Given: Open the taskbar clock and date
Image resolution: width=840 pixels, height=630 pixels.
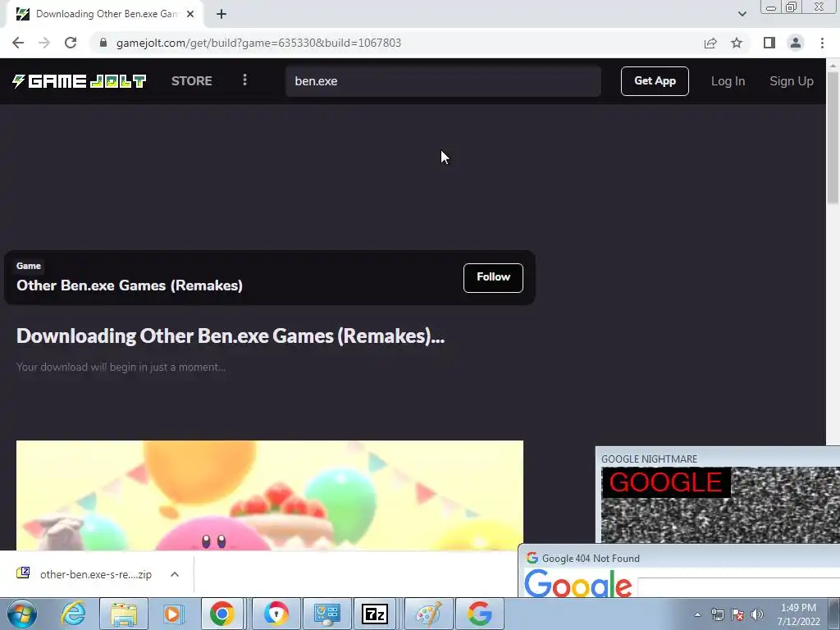Looking at the screenshot, I should (798, 614).
